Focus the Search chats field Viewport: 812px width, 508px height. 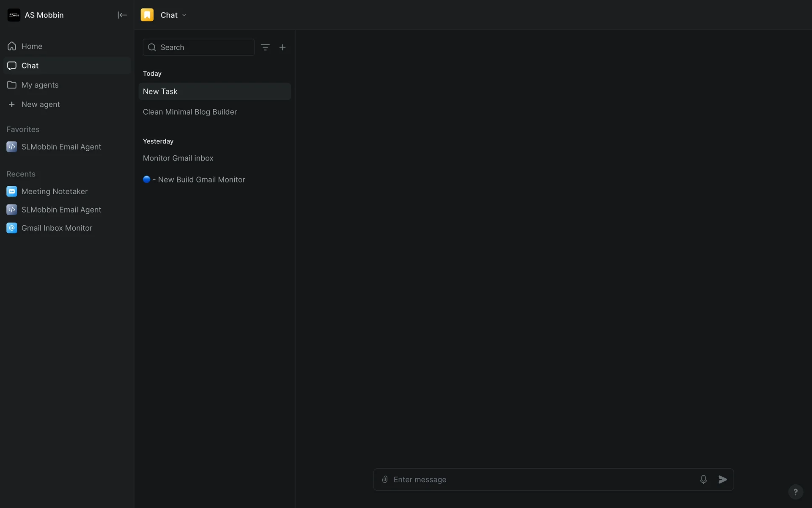pos(203,47)
